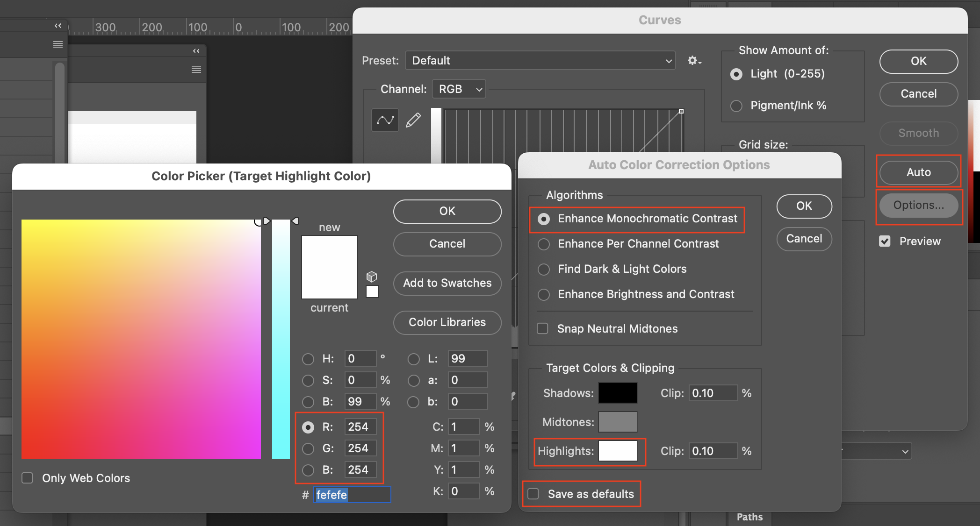Viewport: 980px width, 526px height.
Task: Switch to the Paths tab
Action: (x=749, y=517)
